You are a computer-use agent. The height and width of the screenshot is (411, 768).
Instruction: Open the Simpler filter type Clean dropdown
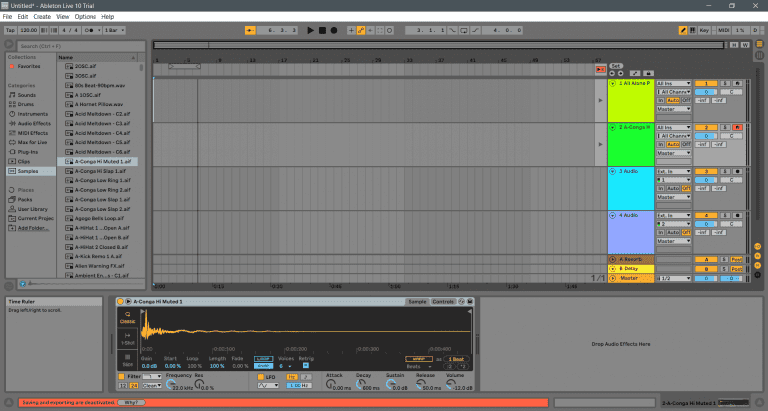click(x=152, y=386)
